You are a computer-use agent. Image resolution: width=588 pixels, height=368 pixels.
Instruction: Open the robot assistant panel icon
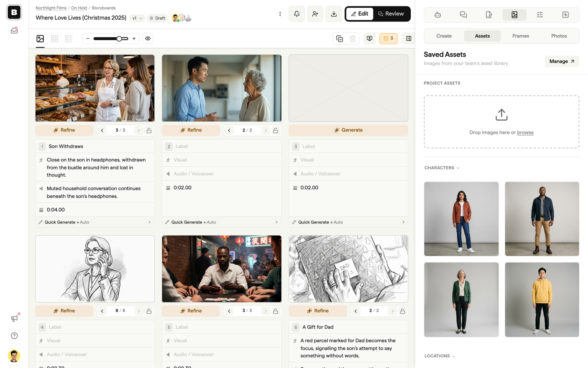(438, 15)
